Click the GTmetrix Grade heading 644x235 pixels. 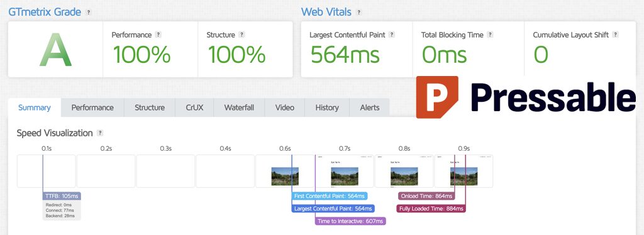click(45, 12)
